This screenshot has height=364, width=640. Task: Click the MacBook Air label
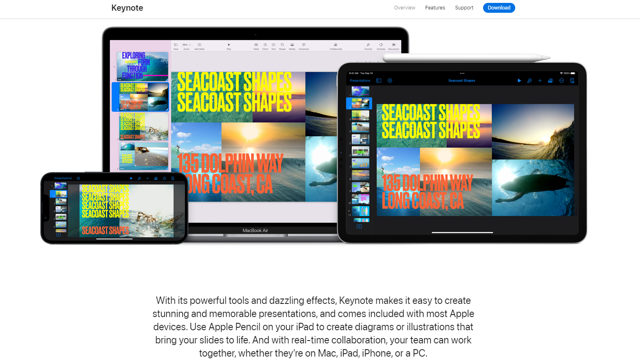coord(255,231)
